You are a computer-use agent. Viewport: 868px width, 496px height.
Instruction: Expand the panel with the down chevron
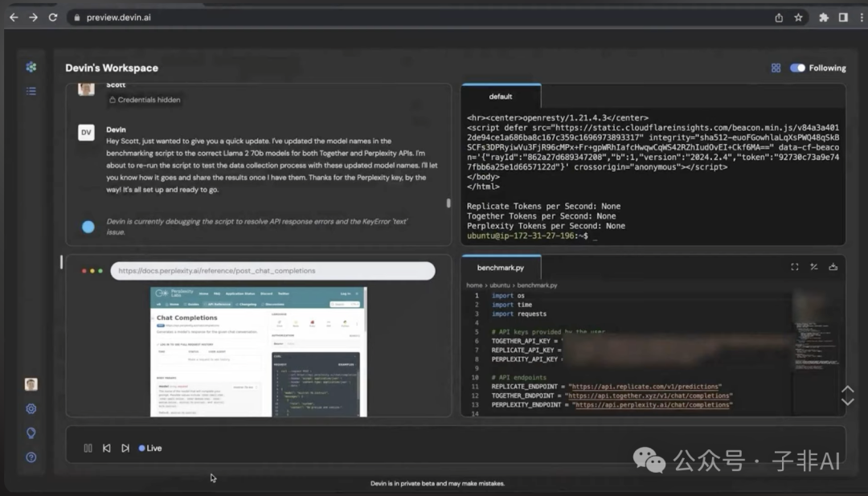[x=848, y=402]
